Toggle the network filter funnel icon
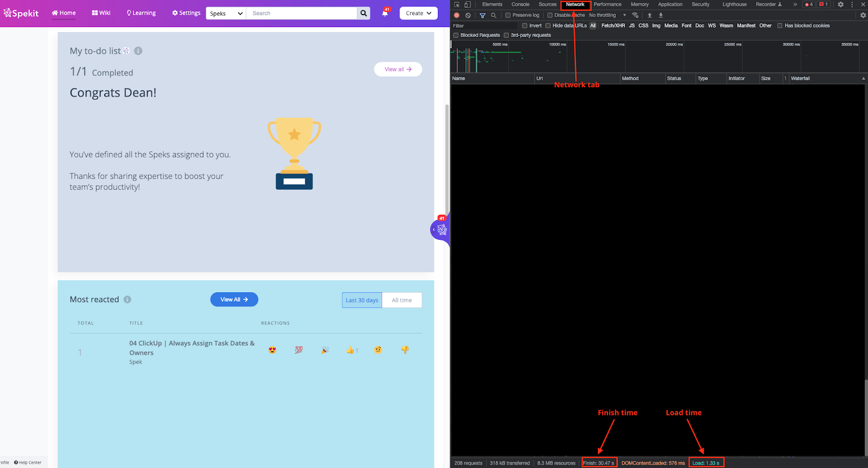The width and height of the screenshot is (868, 468). tap(482, 15)
